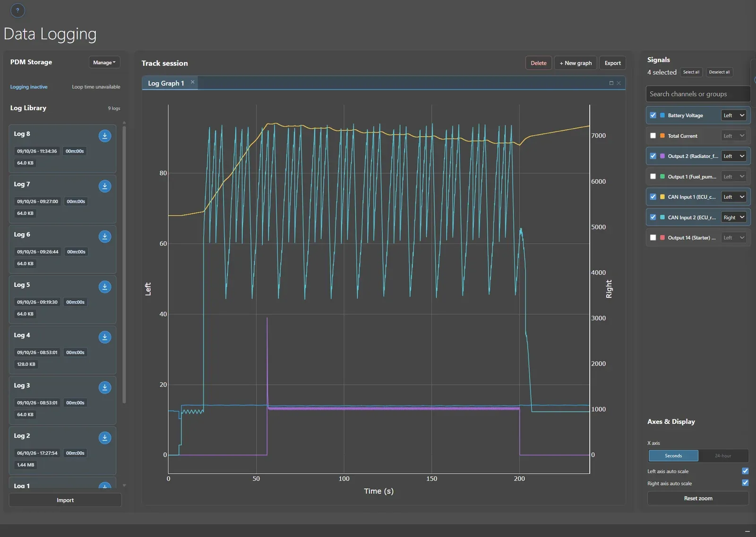This screenshot has height=537, width=756.
Task: Open the Manage dropdown in PDM Storage
Action: pyautogui.click(x=104, y=62)
